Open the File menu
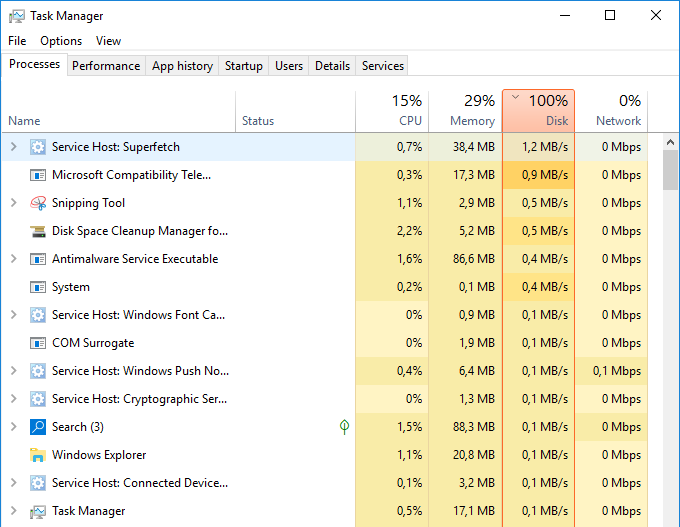The image size is (680, 527). coord(17,41)
